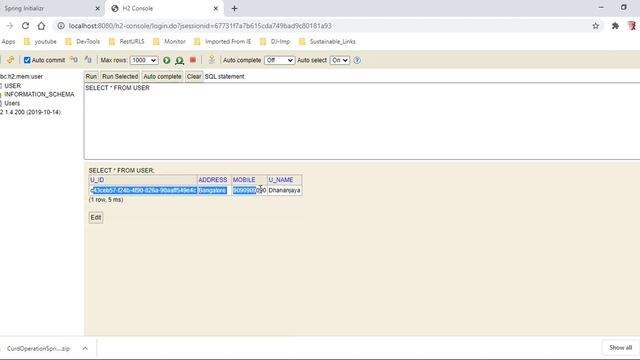Click the Run Selected button
Viewport: 640px width, 360px height.
point(120,76)
